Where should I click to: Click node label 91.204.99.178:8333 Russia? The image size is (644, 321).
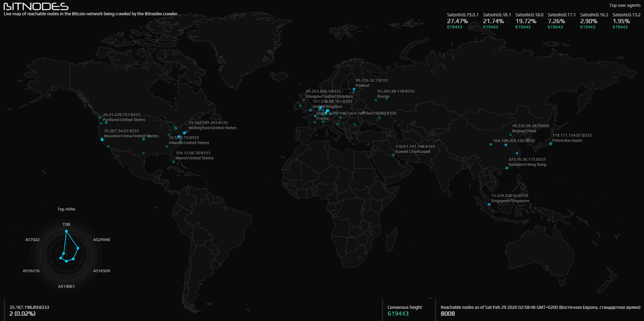tap(396, 94)
